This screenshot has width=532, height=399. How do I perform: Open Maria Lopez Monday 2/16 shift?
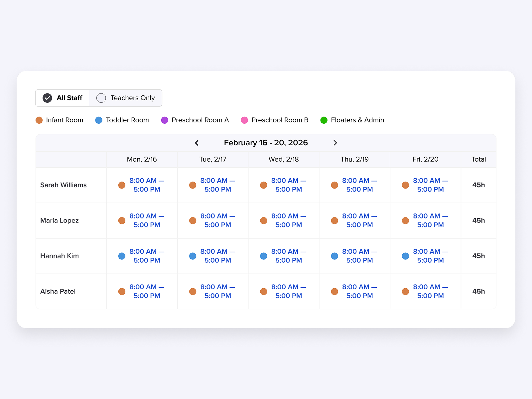point(142,220)
